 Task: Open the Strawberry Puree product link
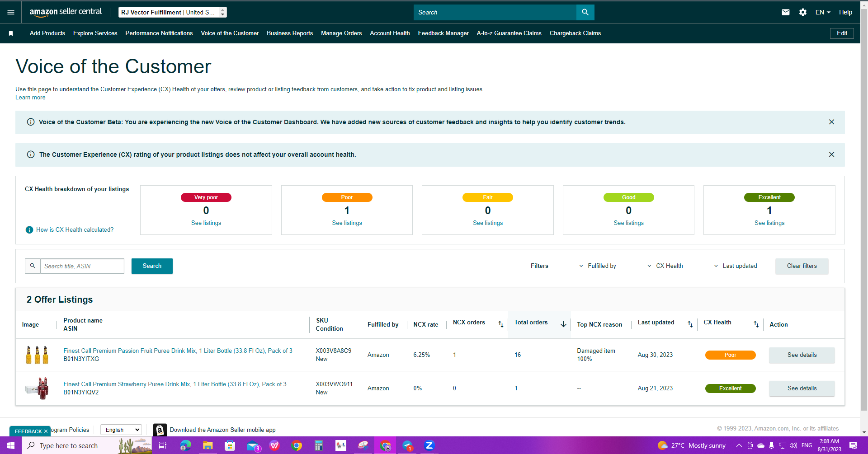click(175, 384)
